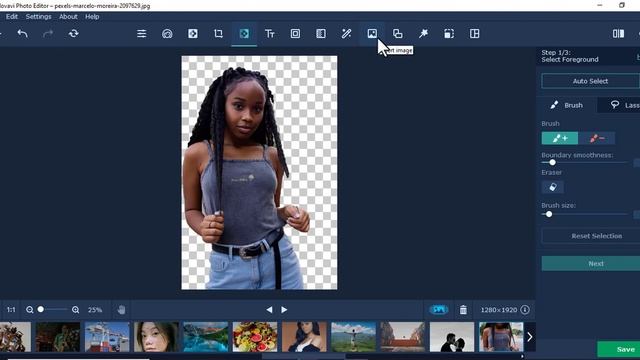Image resolution: width=640 pixels, height=360 pixels.
Task: Expand filmstrip with the right chevron
Action: 529,337
